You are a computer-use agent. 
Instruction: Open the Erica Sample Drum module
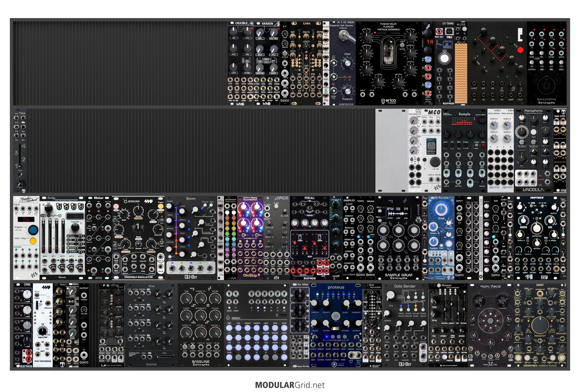point(399,238)
